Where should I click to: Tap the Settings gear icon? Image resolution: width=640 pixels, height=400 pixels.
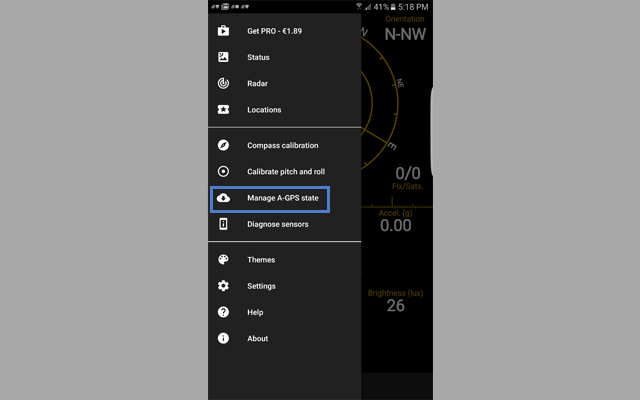pyautogui.click(x=223, y=286)
